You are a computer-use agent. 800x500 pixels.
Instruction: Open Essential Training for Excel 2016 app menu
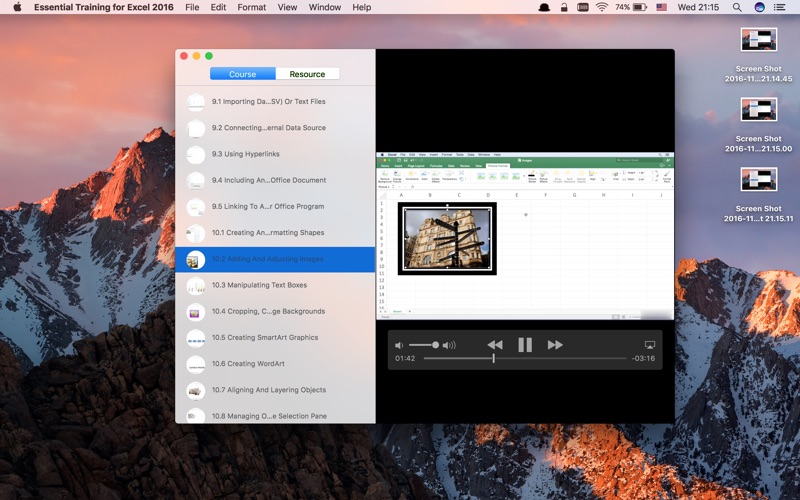tap(104, 7)
